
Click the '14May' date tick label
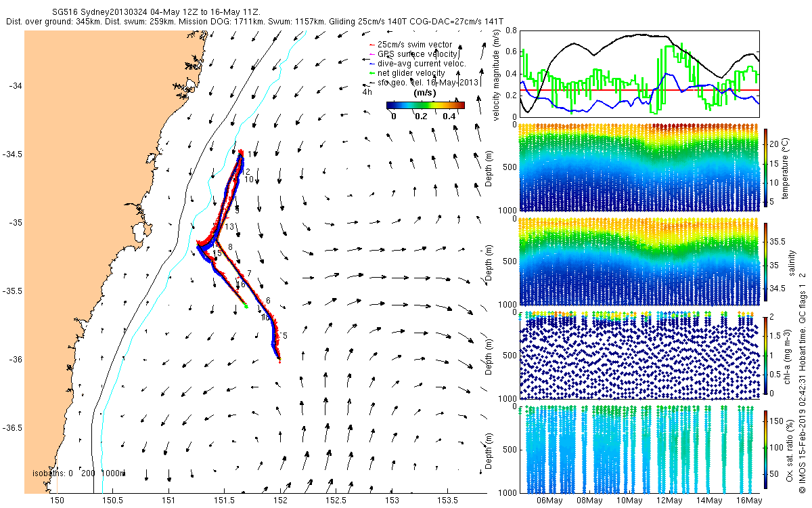pos(710,501)
